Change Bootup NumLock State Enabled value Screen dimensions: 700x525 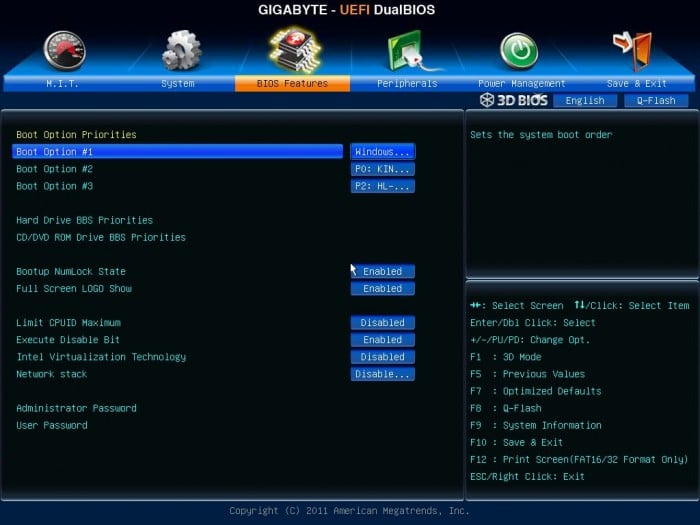tap(383, 271)
